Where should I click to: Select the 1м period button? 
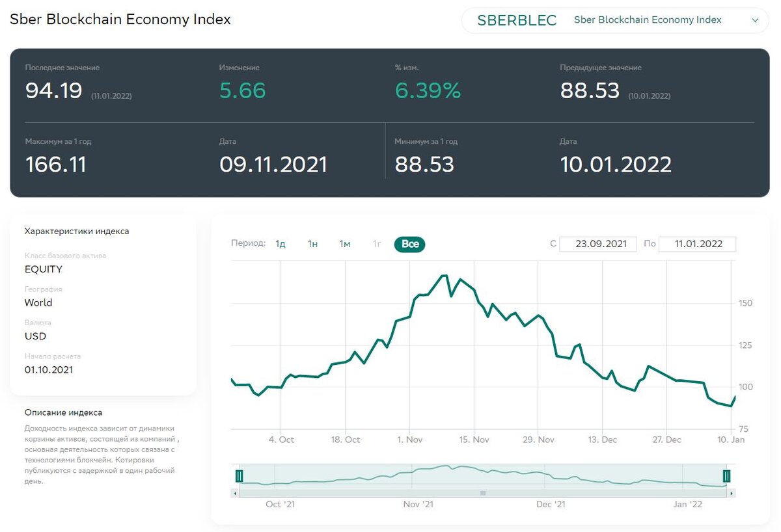click(344, 244)
